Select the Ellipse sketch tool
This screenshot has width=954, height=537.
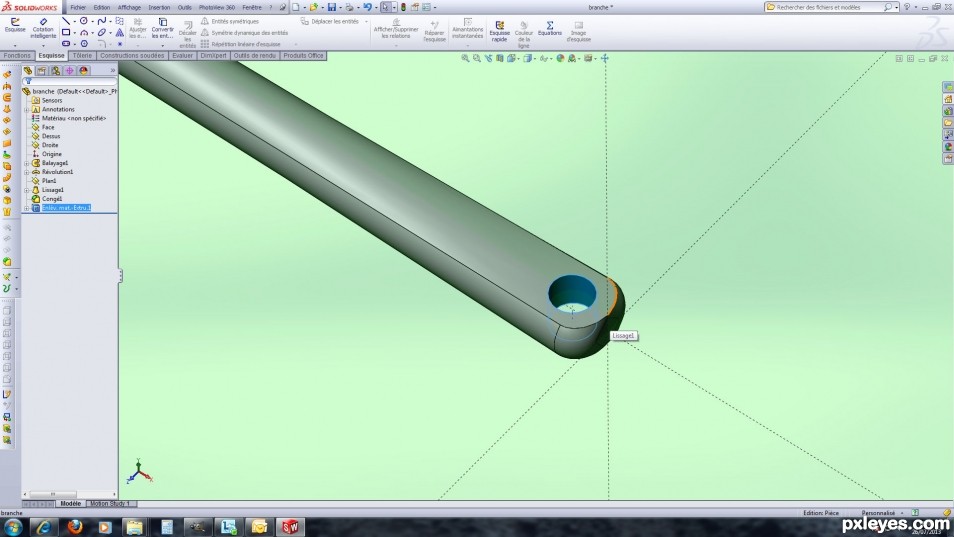click(102, 32)
